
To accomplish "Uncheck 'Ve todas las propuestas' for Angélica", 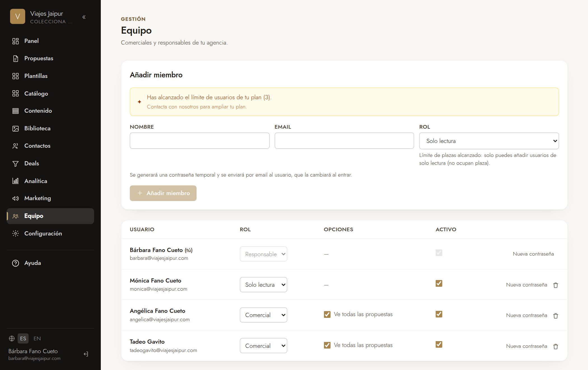I will point(327,314).
